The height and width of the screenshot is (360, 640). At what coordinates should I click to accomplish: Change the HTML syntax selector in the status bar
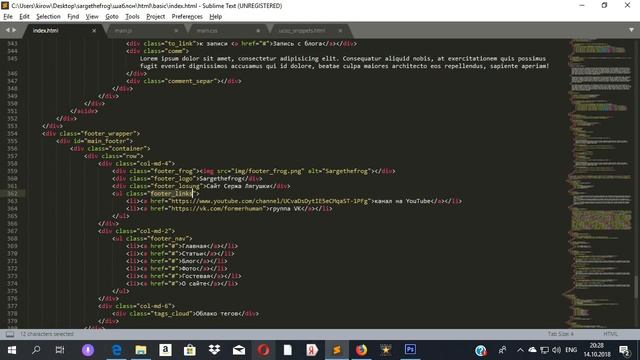611,334
